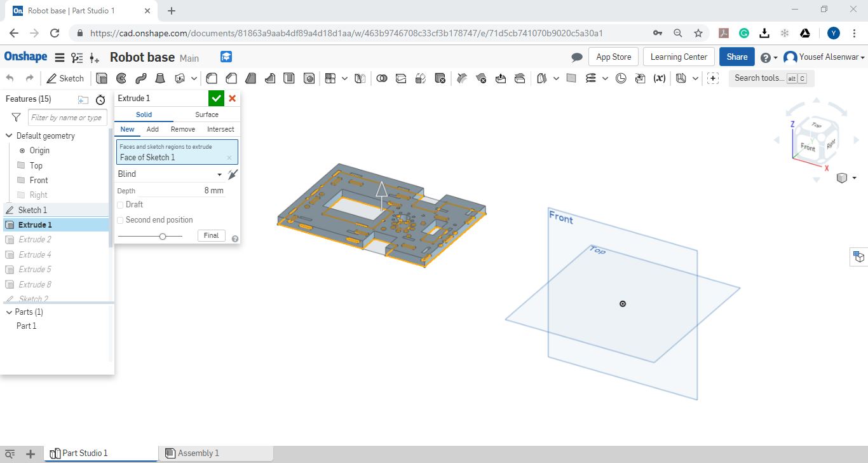Select the Sweep tool in toolbar
Image resolution: width=868 pixels, height=463 pixels.
[x=141, y=78]
